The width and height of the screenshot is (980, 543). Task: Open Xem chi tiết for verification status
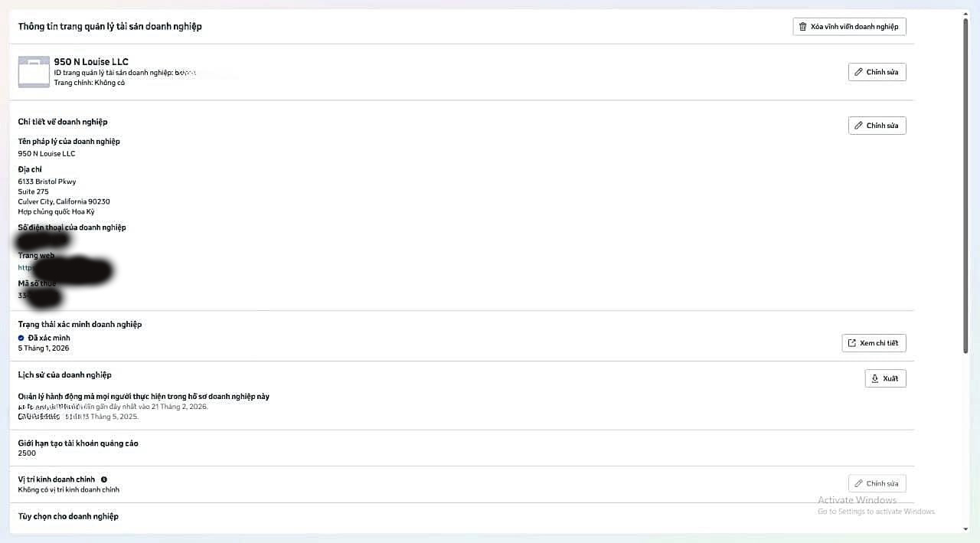tap(874, 343)
